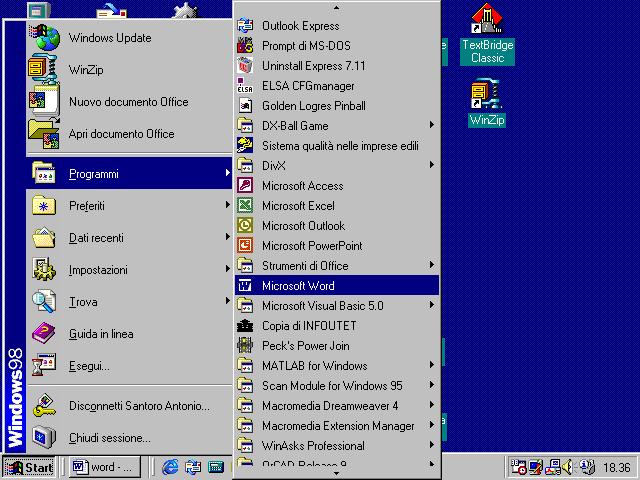Expand WinAsks Professional submenu arrow
This screenshot has height=480, width=640.
point(431,445)
